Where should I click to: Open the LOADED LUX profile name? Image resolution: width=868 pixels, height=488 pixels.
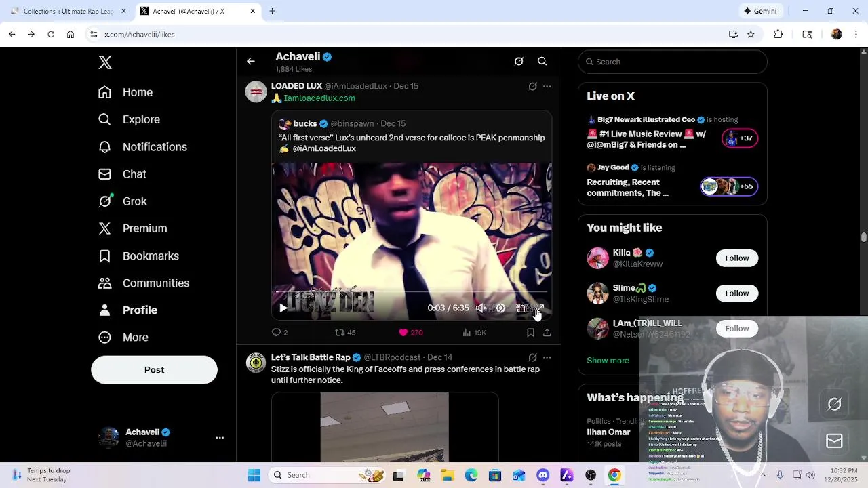[x=296, y=86]
